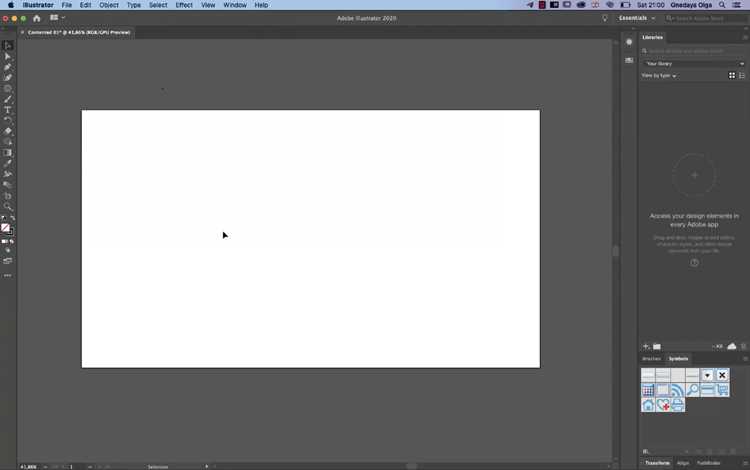Select the shopping cart symbol
The width and height of the screenshot is (750, 470).
(722, 390)
